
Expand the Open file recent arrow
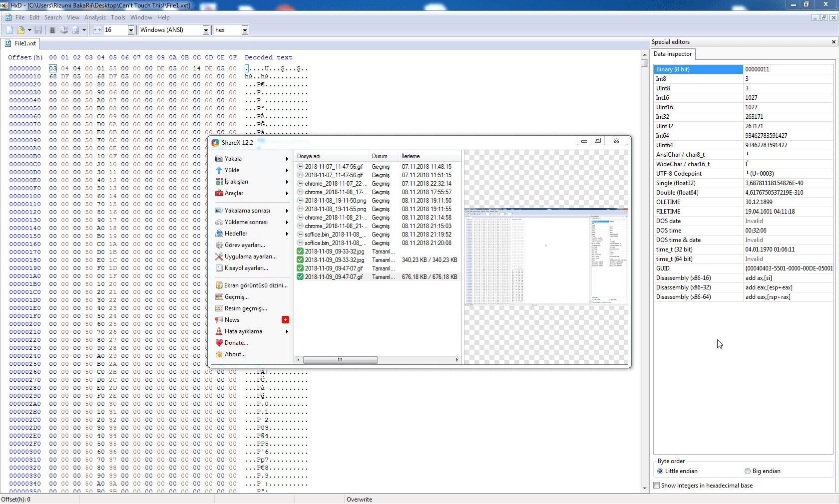[29, 30]
